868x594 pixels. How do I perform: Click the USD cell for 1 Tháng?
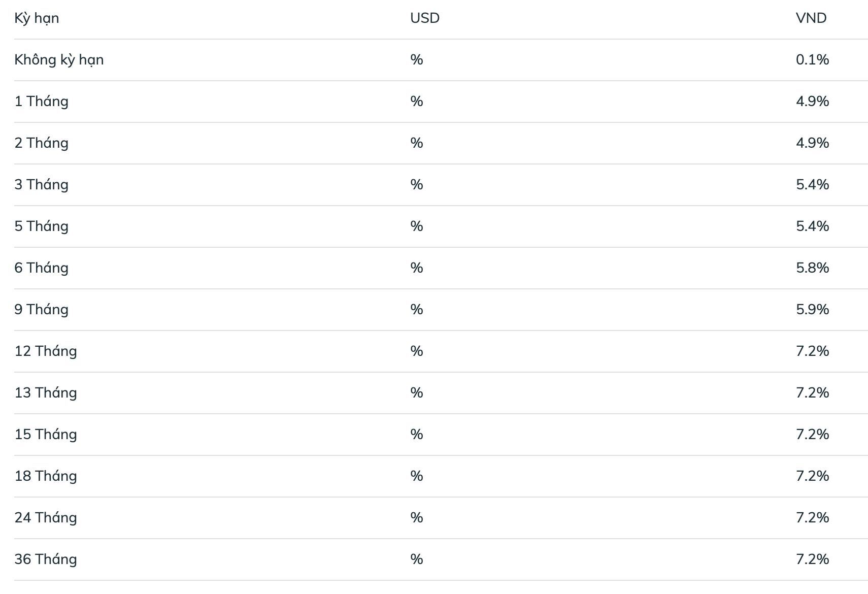tap(417, 102)
